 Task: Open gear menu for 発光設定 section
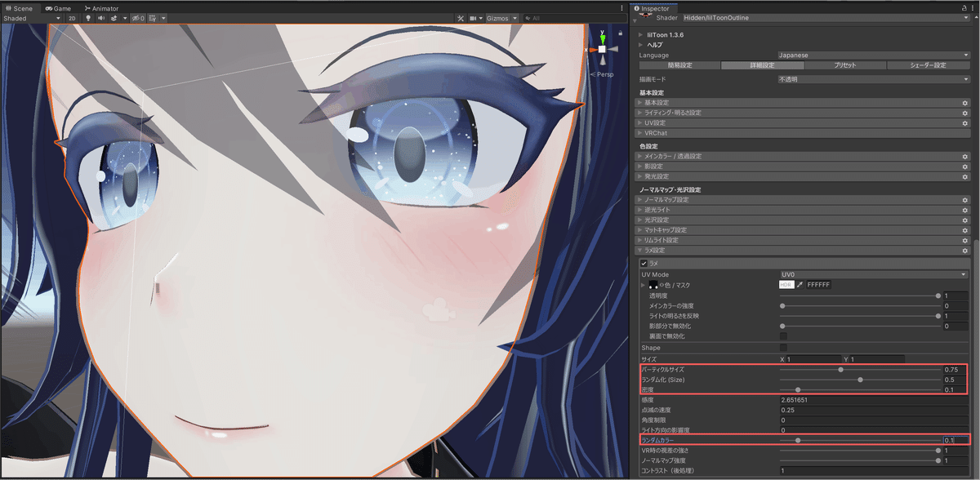click(x=964, y=176)
